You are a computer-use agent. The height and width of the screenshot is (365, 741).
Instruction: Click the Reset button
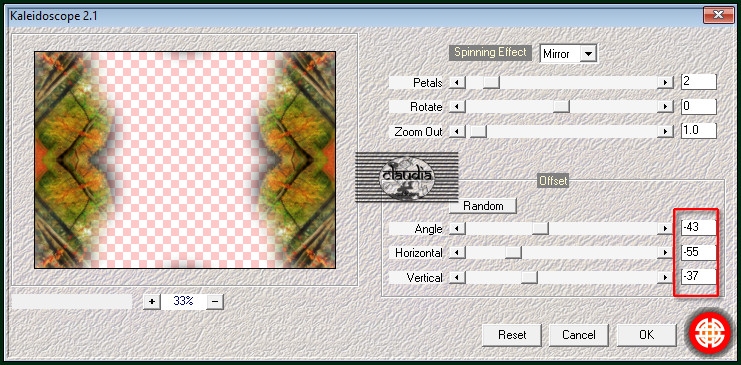point(512,335)
